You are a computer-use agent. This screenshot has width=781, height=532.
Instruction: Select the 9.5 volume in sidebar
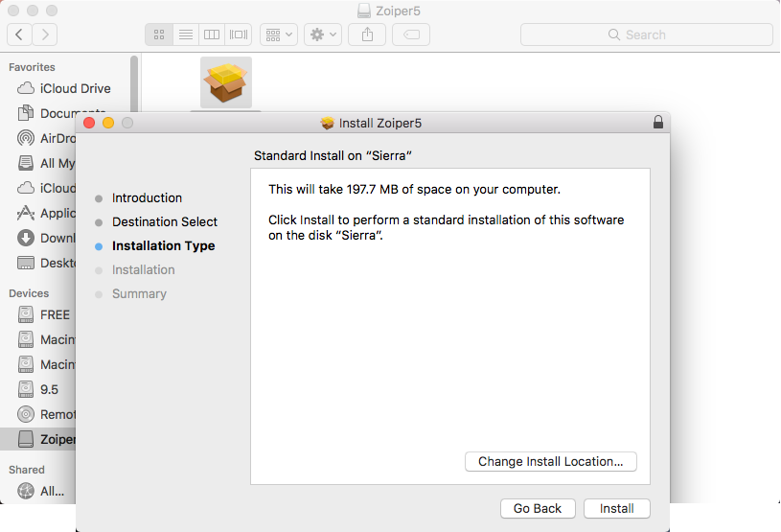tap(49, 389)
